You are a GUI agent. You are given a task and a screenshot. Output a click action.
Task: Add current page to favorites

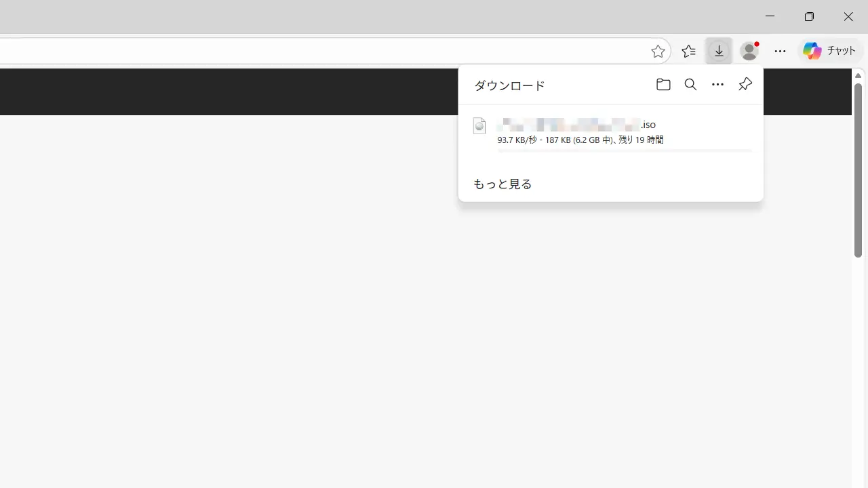pyautogui.click(x=658, y=51)
